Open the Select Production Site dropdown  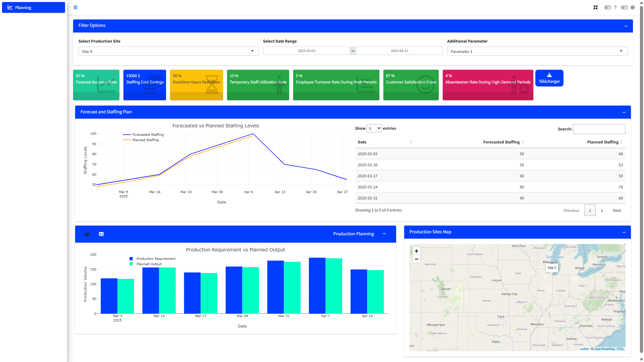pyautogui.click(x=168, y=51)
